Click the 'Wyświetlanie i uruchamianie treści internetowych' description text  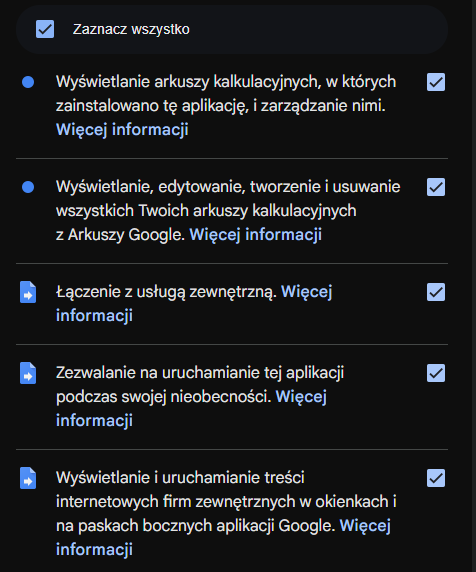pyautogui.click(x=226, y=502)
